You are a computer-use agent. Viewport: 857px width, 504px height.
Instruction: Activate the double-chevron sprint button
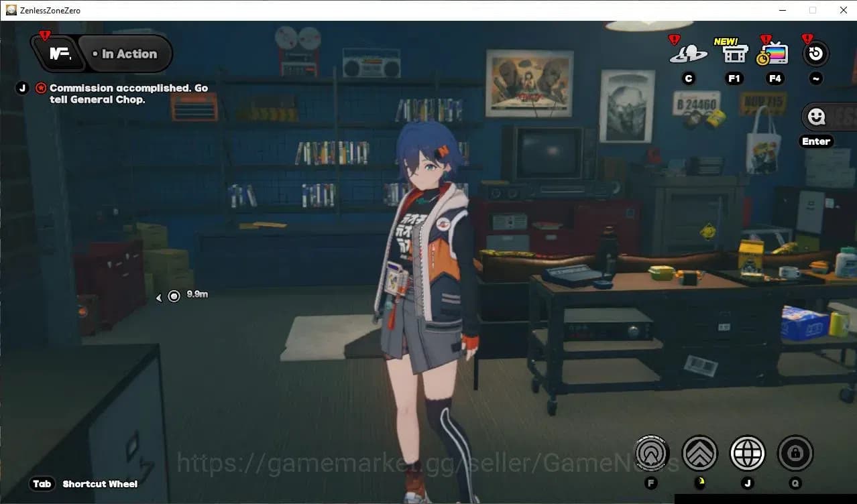(x=699, y=454)
